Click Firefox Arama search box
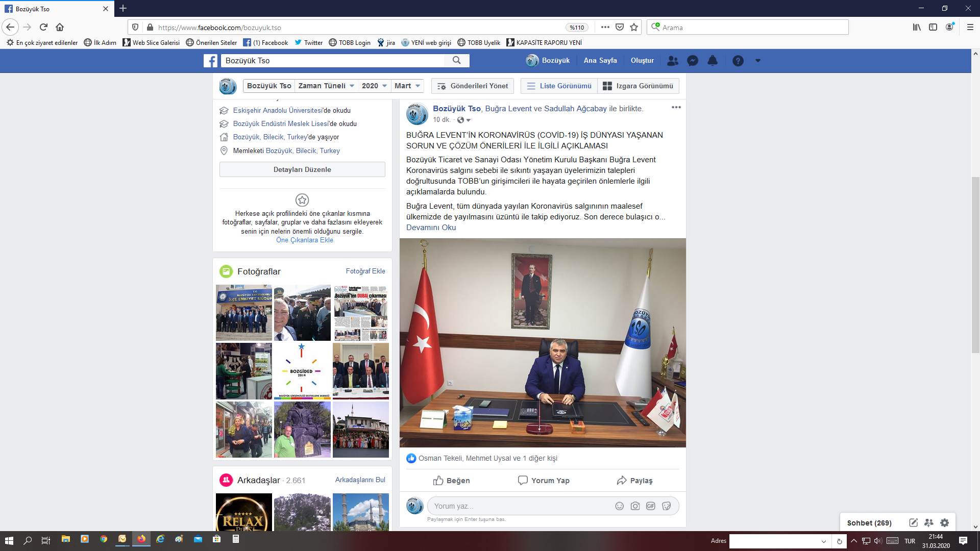The width and height of the screenshot is (980, 551). [x=748, y=28]
